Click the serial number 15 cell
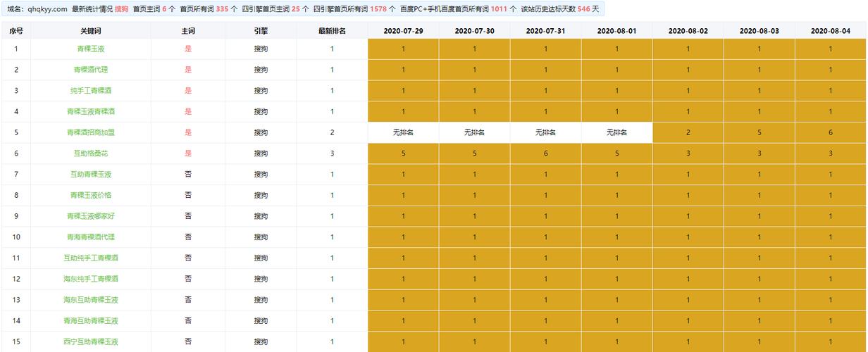868x352 pixels. click(x=16, y=341)
